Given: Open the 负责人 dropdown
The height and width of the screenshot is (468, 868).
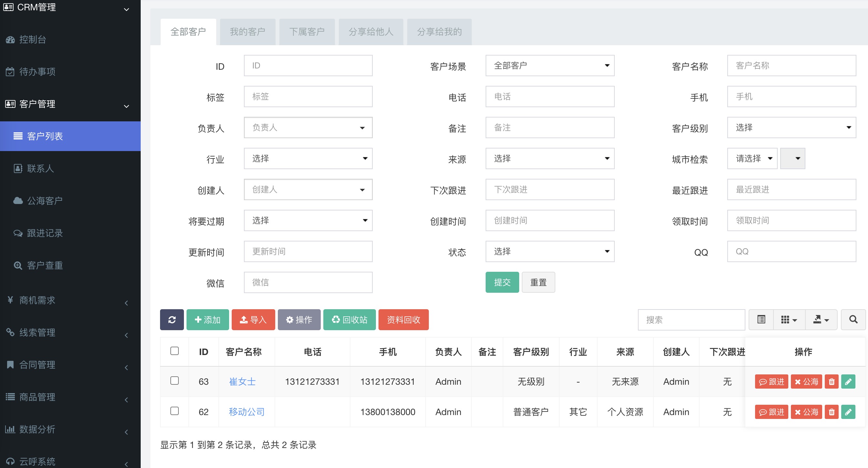Looking at the screenshot, I should coord(308,127).
